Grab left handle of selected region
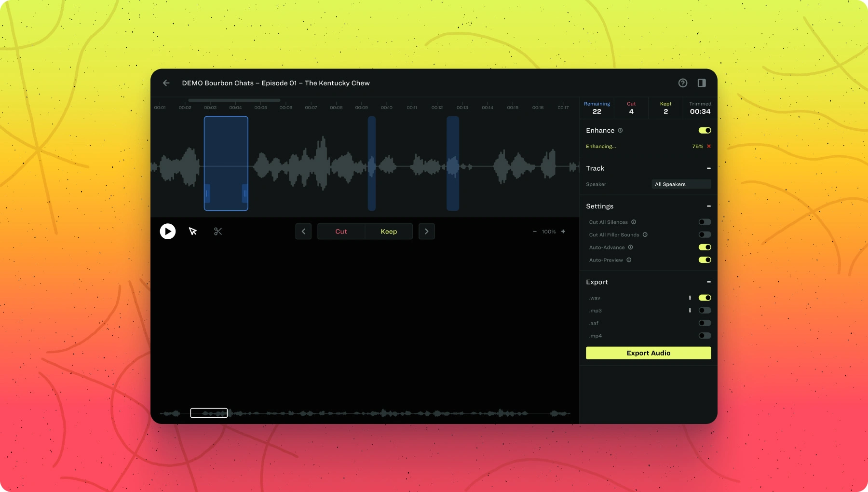Image resolution: width=868 pixels, height=492 pixels. click(x=207, y=193)
